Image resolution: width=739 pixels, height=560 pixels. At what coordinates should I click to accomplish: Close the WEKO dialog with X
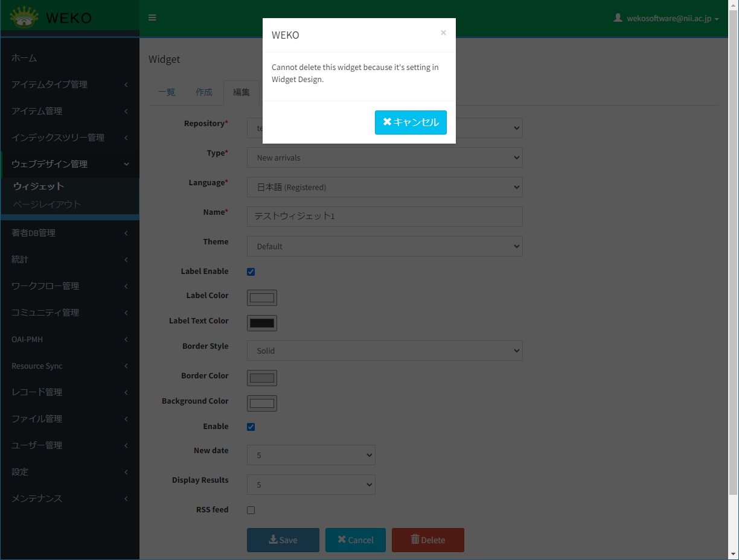(x=443, y=33)
